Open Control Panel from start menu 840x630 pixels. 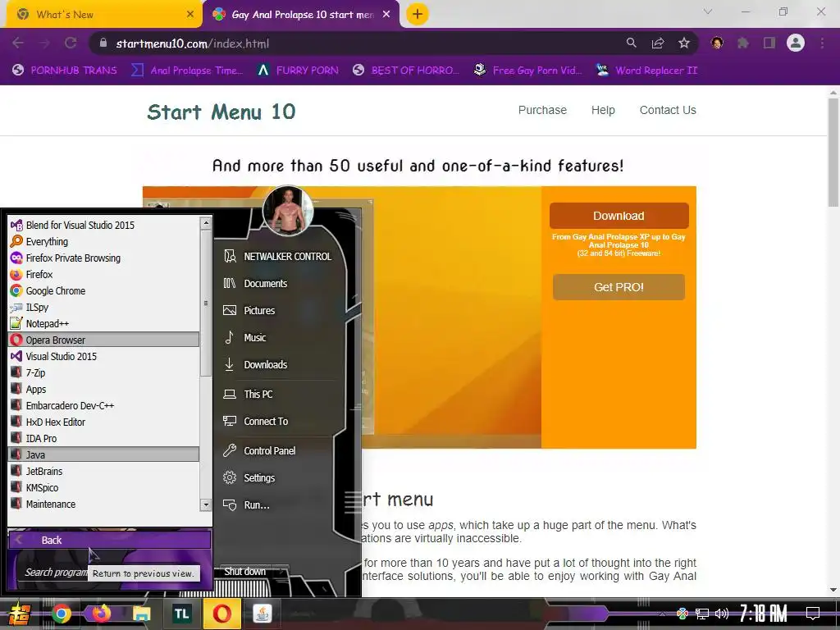(x=259, y=451)
